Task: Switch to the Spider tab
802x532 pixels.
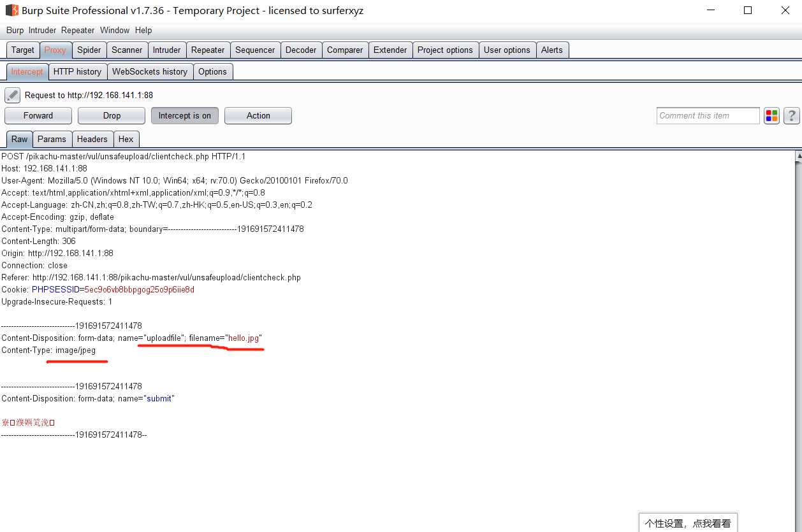Action: pyautogui.click(x=89, y=50)
